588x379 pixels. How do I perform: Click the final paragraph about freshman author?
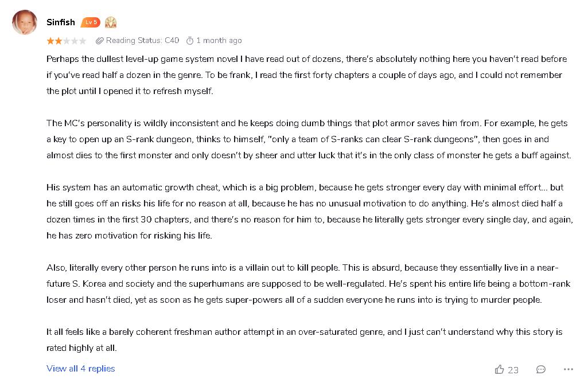point(304,340)
